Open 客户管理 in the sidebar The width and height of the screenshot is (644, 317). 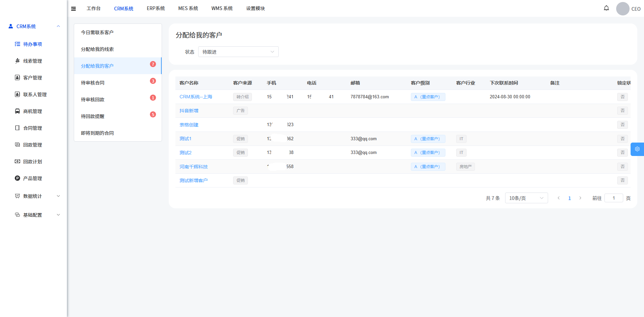[32, 78]
